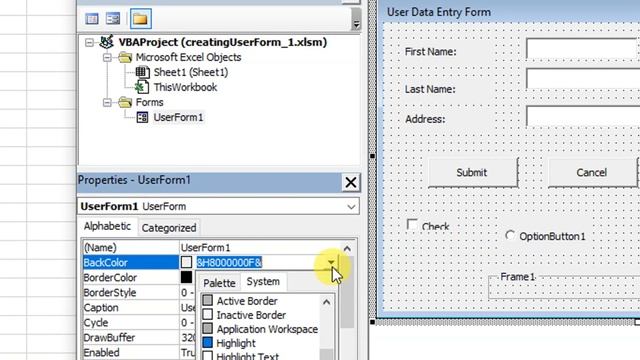Toggle Folders icon in Project Explorer toolbar

(x=141, y=19)
